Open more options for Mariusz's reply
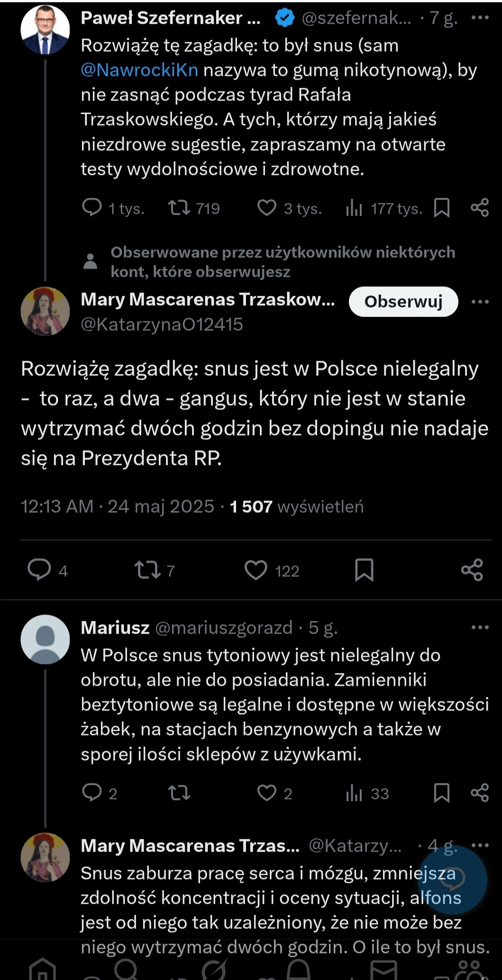 [480, 627]
